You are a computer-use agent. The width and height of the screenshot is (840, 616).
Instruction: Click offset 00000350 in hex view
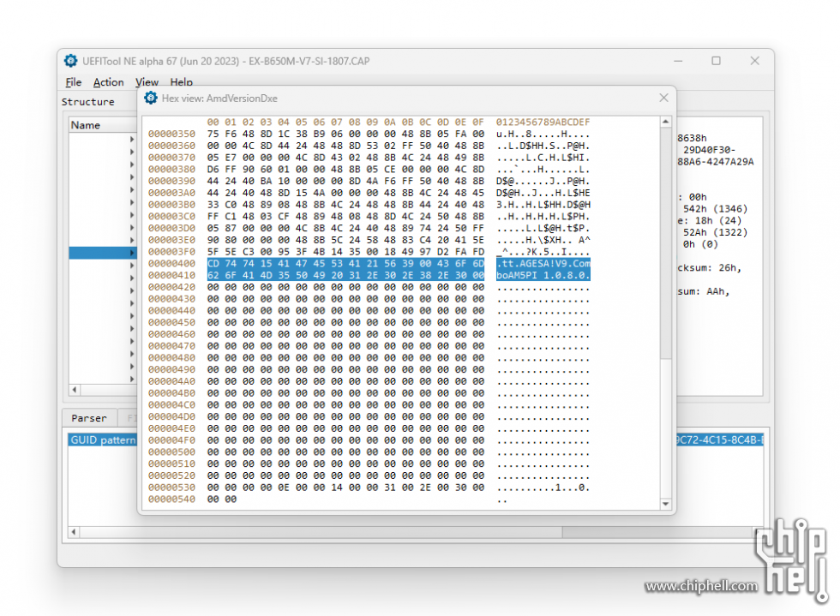(x=172, y=134)
